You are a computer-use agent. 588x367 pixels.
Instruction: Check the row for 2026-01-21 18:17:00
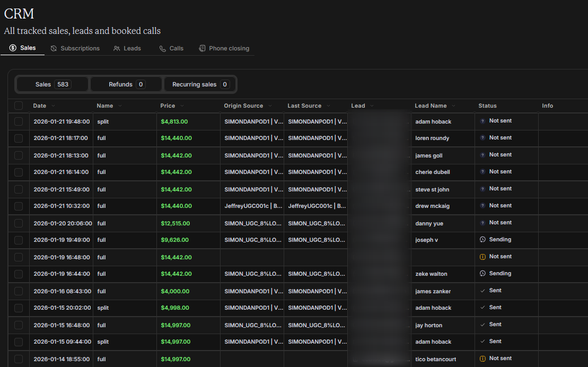19,138
